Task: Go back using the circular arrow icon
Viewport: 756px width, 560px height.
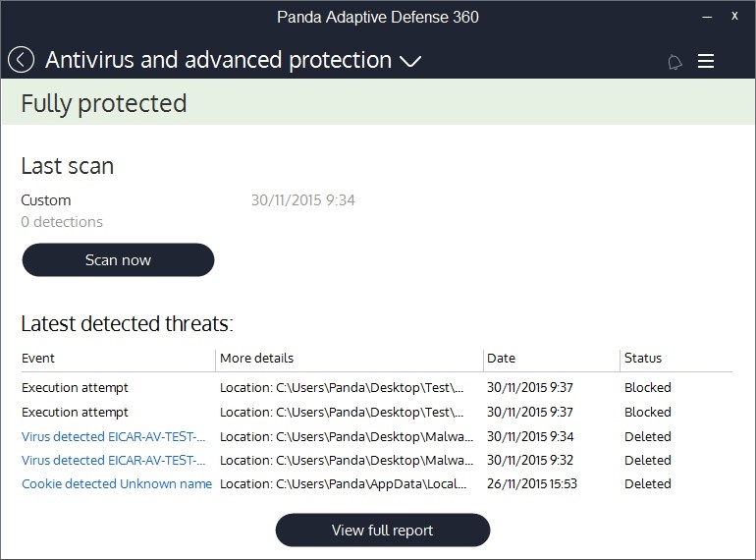Action: (x=21, y=60)
